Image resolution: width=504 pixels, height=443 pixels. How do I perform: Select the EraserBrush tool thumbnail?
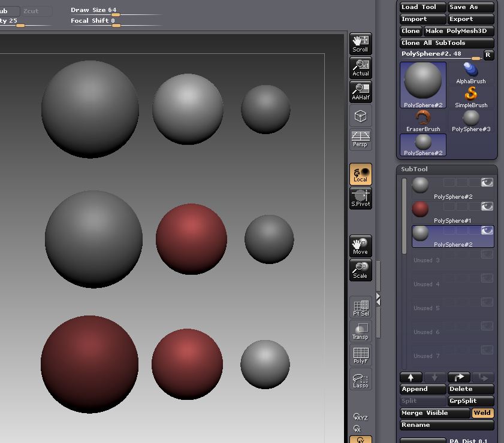pyautogui.click(x=423, y=122)
